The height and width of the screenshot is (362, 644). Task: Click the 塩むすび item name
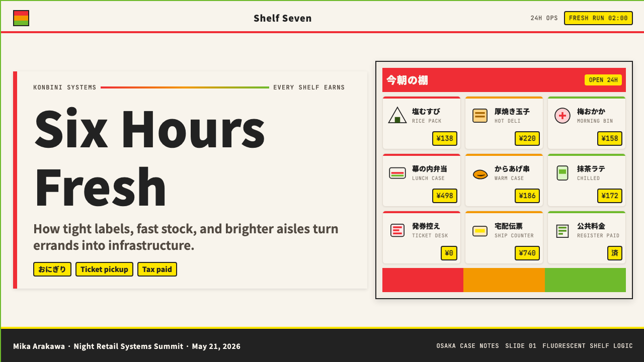tap(426, 112)
